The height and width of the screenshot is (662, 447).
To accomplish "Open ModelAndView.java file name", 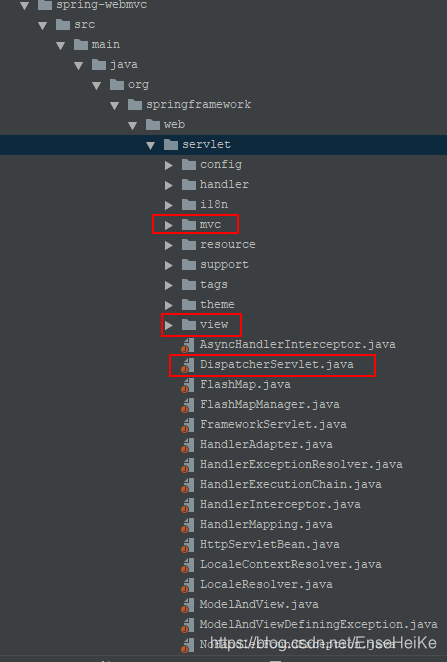I will pyautogui.click(x=259, y=604).
